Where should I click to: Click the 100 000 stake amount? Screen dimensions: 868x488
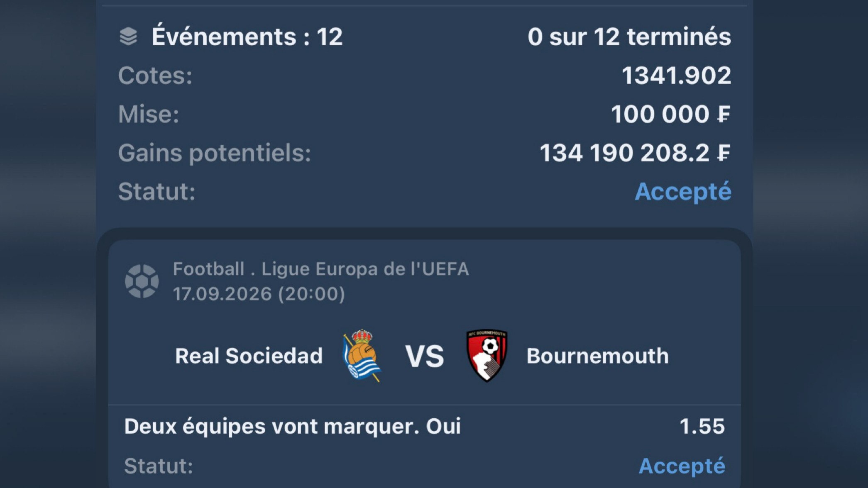660,114
